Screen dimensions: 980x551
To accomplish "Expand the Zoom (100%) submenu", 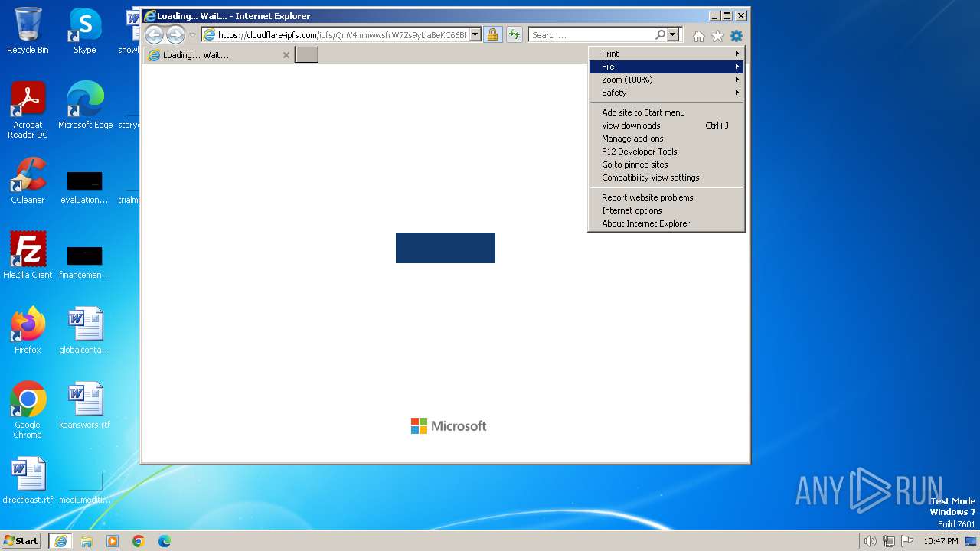I will click(666, 80).
